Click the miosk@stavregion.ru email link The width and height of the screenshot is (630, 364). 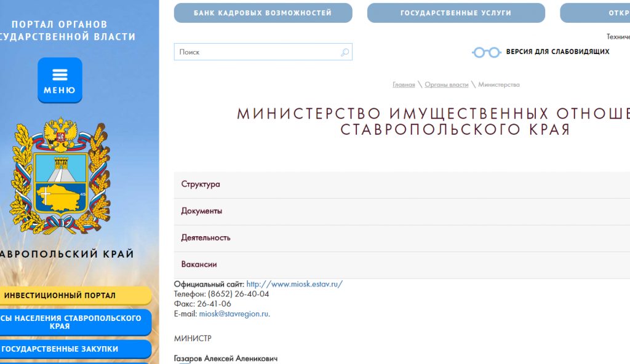pyautogui.click(x=234, y=314)
